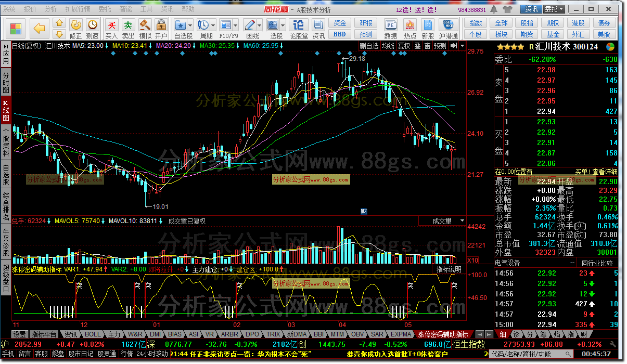627x364 pixels.
Task: Click 删自选 to remove from watchlist
Action: pyautogui.click(x=369, y=46)
